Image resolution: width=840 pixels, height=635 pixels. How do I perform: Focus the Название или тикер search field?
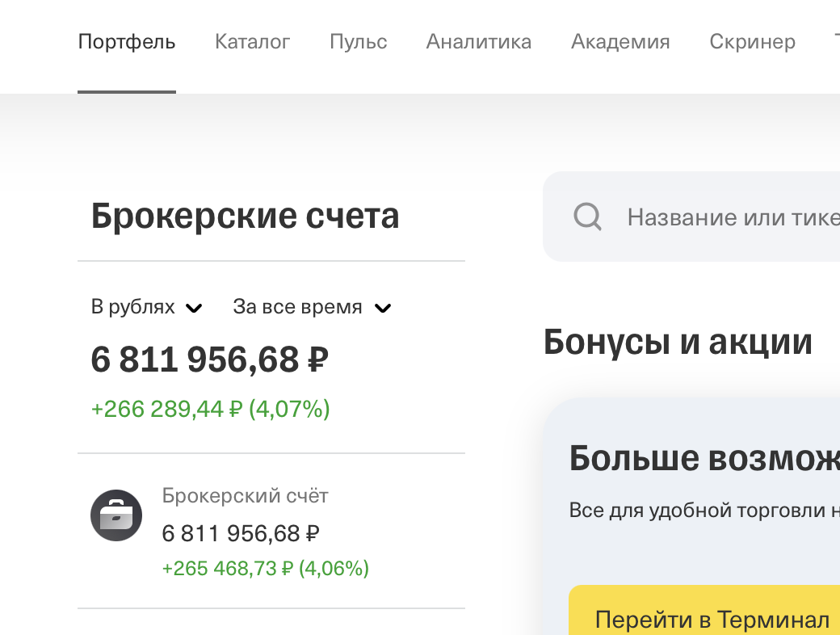pyautogui.click(x=691, y=217)
